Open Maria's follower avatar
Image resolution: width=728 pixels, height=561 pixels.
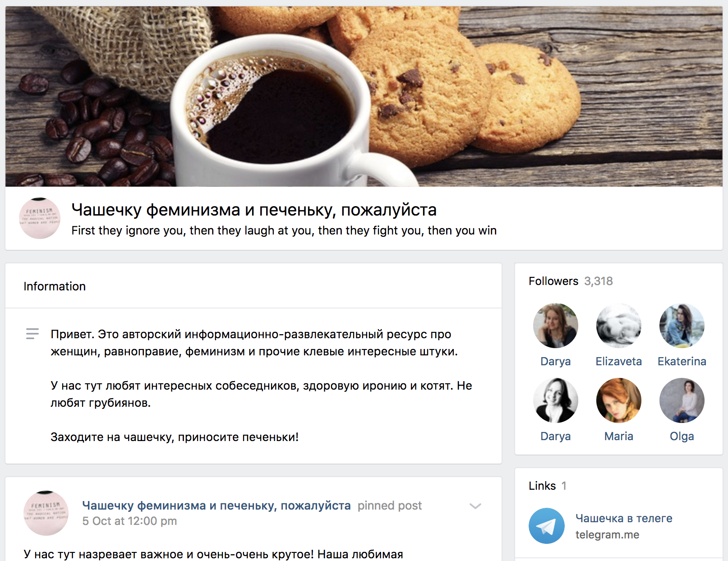[618, 400]
